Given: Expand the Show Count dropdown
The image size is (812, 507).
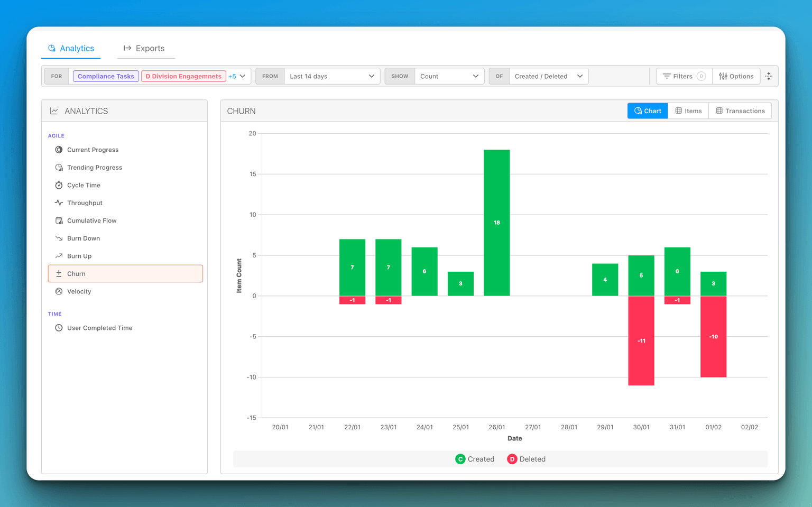Looking at the screenshot, I should [x=449, y=76].
